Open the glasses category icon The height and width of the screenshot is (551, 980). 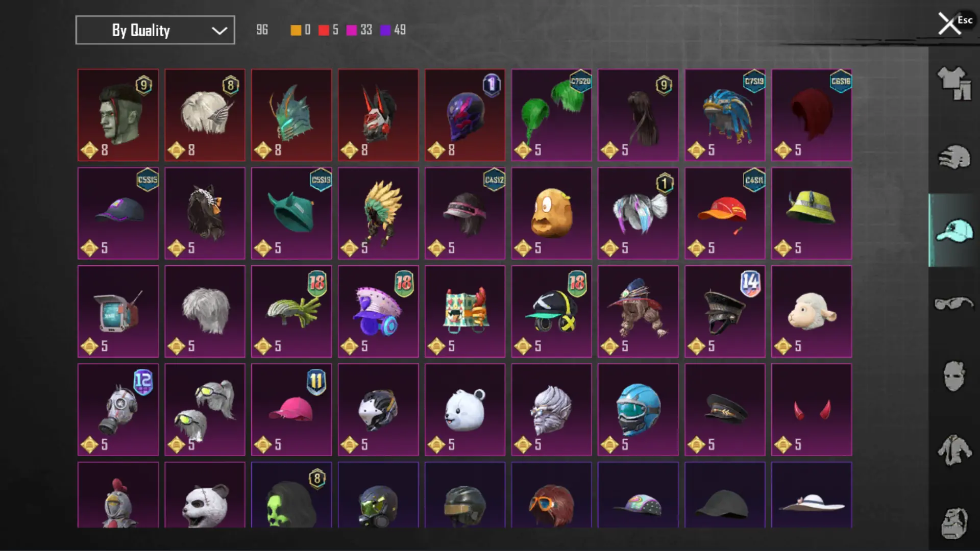pos(954,304)
